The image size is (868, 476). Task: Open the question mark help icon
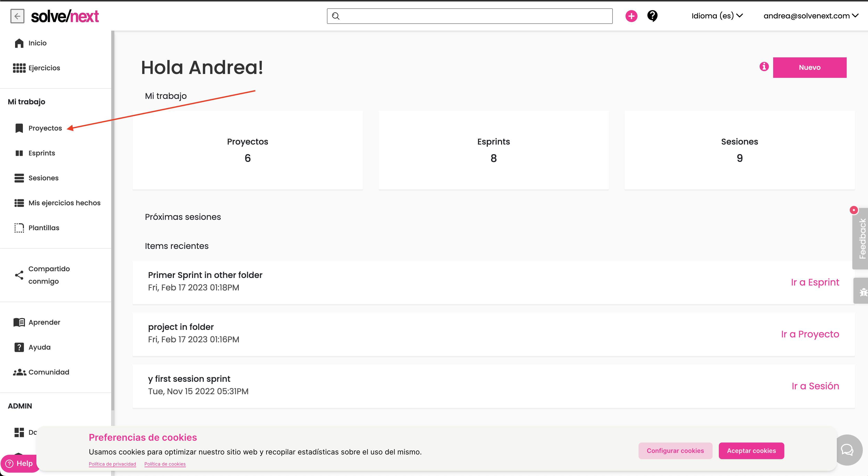(652, 16)
